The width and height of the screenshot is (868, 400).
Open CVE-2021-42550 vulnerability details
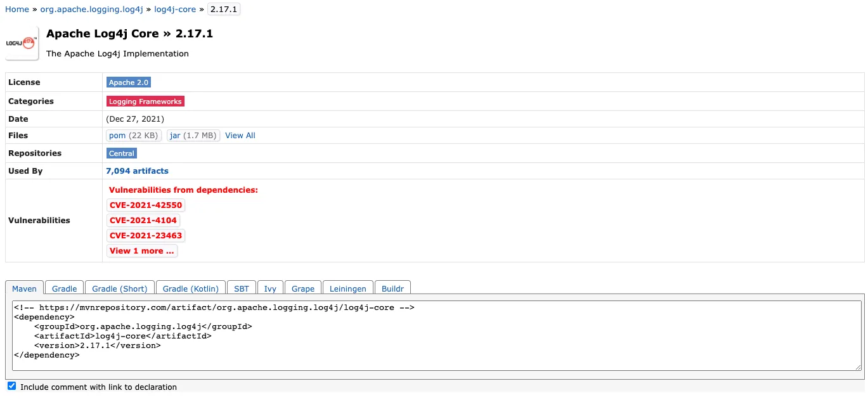(146, 205)
